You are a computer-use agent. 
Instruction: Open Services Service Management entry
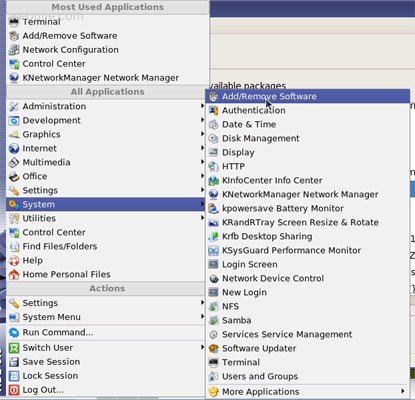coord(307,334)
